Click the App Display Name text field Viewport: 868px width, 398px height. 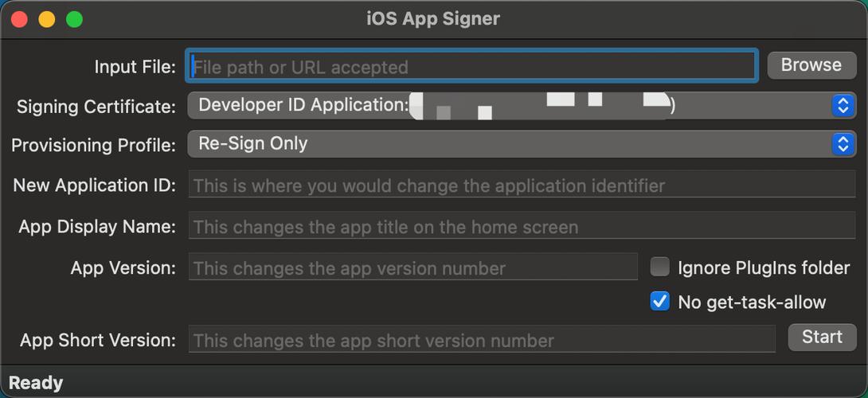522,226
